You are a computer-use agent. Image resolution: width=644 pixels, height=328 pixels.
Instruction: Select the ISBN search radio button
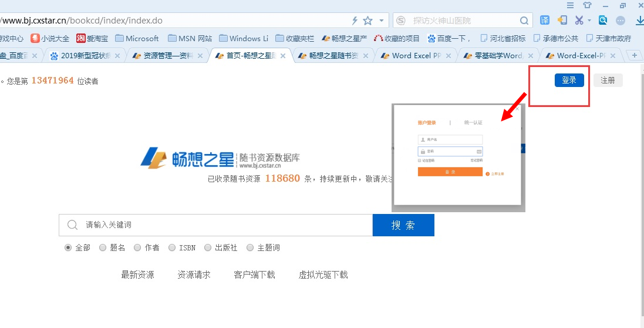pyautogui.click(x=172, y=248)
